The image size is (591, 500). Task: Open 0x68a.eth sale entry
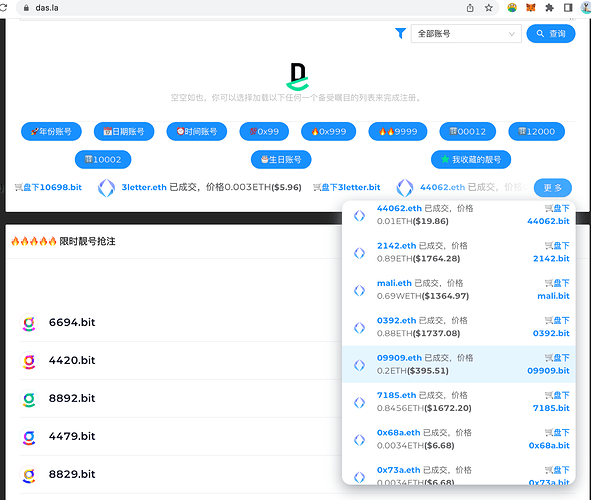tap(398, 433)
